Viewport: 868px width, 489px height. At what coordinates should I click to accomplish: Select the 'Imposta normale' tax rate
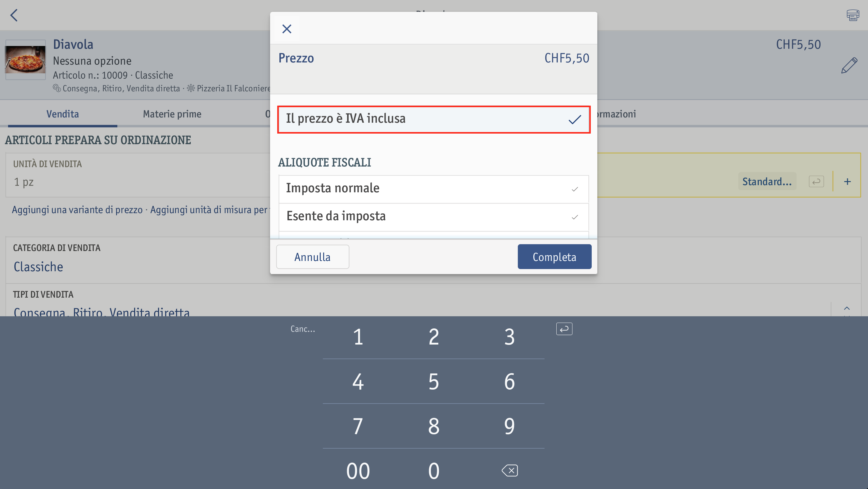pos(434,189)
